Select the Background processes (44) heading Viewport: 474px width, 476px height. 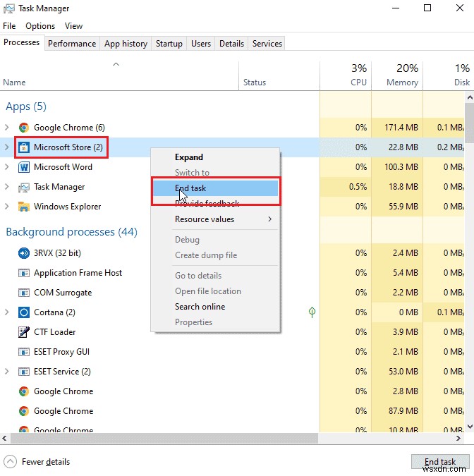tap(72, 231)
